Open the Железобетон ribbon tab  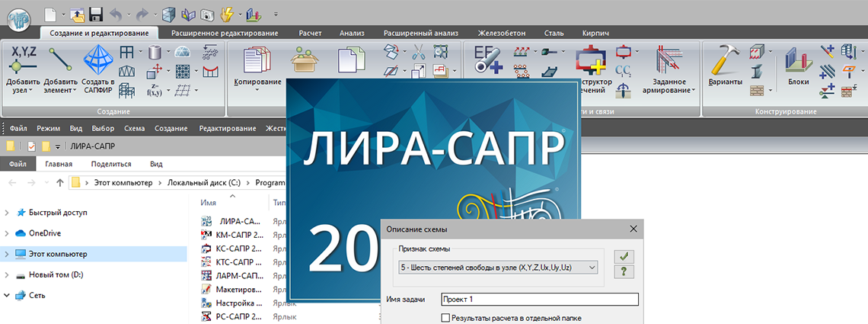(500, 33)
